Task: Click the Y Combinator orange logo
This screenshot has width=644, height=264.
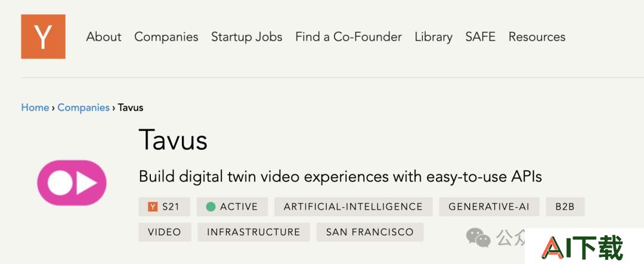Action: pyautogui.click(x=43, y=36)
